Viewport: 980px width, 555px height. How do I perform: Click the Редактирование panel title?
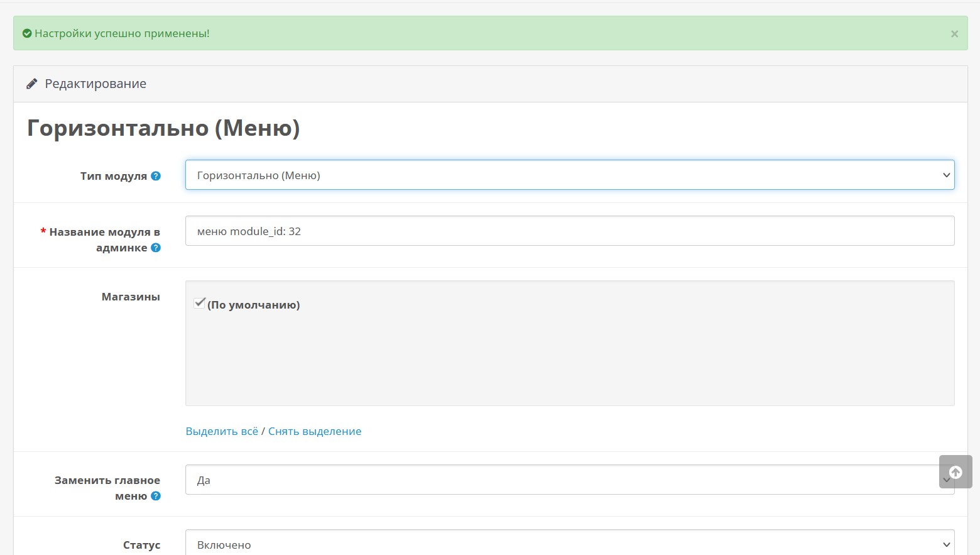click(95, 84)
